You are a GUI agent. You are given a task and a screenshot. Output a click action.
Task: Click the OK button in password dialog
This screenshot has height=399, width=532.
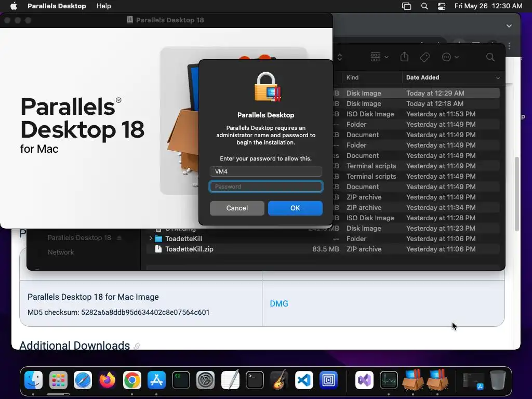295,208
